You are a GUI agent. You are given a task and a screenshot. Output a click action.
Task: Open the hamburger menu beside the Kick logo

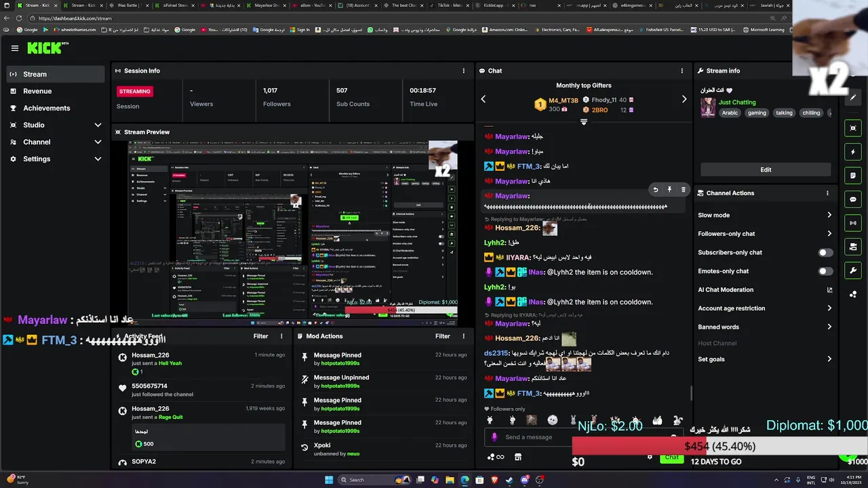(x=15, y=48)
